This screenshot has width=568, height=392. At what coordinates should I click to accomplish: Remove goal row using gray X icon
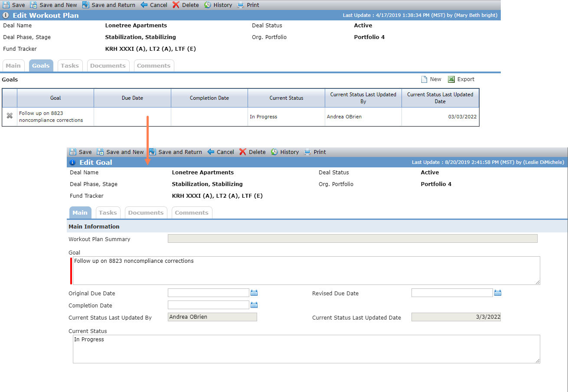tap(10, 116)
